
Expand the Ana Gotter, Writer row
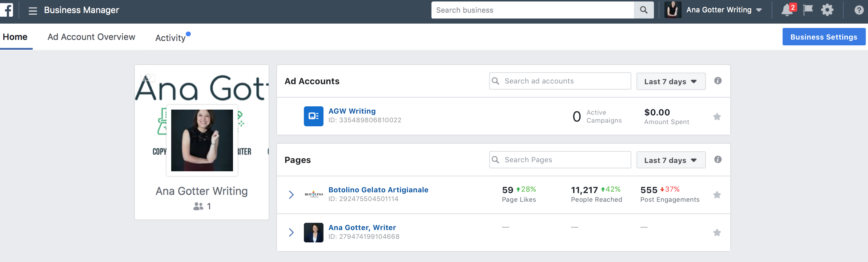[x=291, y=233]
